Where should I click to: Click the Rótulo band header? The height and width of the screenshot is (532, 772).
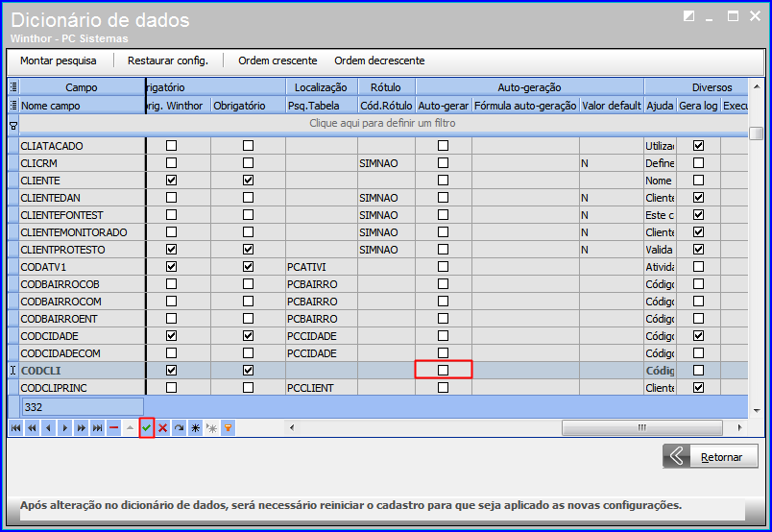click(387, 87)
